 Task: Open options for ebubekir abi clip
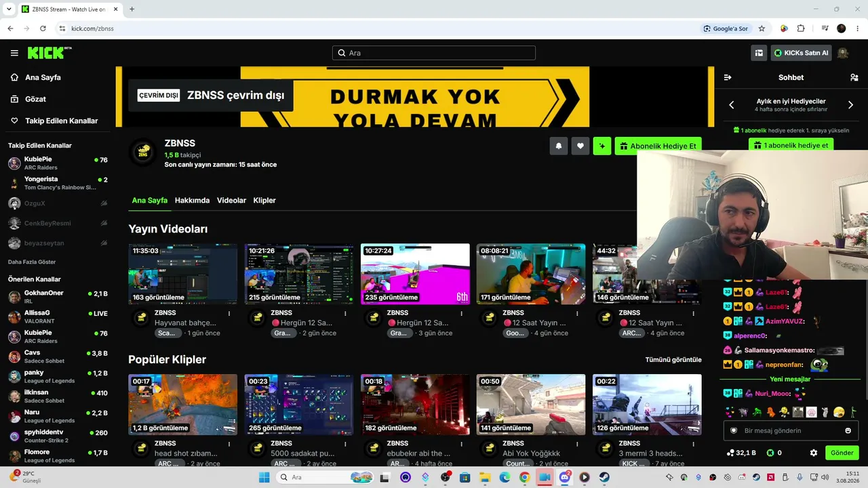pos(460,444)
